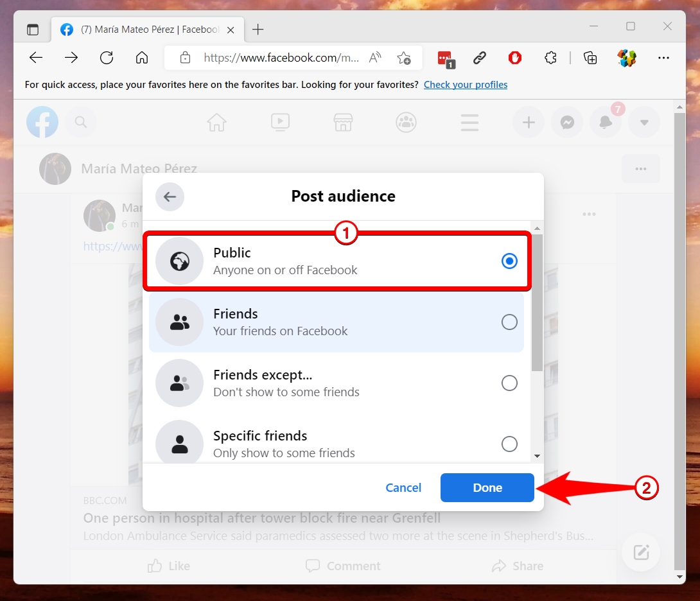
Task: Pick the Specific friends radio option
Action: click(509, 444)
